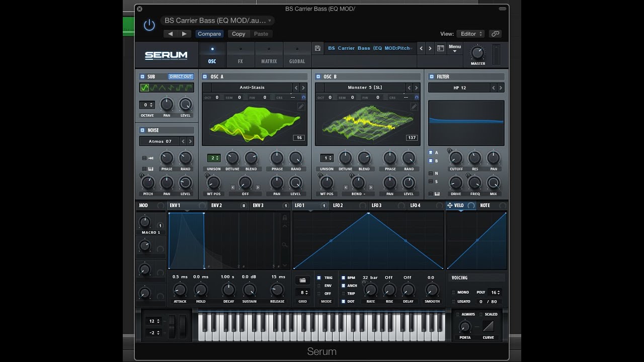Adjust the polyphony POLY 16 stepper

[x=496, y=292]
